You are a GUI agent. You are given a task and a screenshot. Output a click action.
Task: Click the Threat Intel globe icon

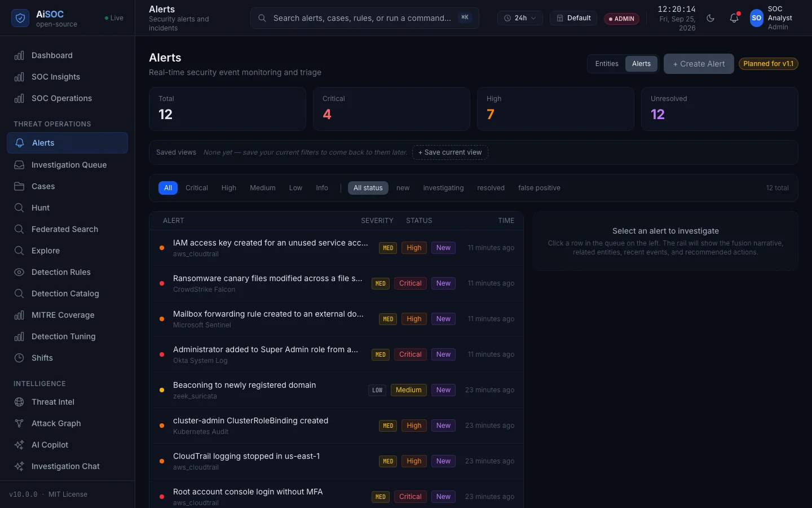coord(19,402)
